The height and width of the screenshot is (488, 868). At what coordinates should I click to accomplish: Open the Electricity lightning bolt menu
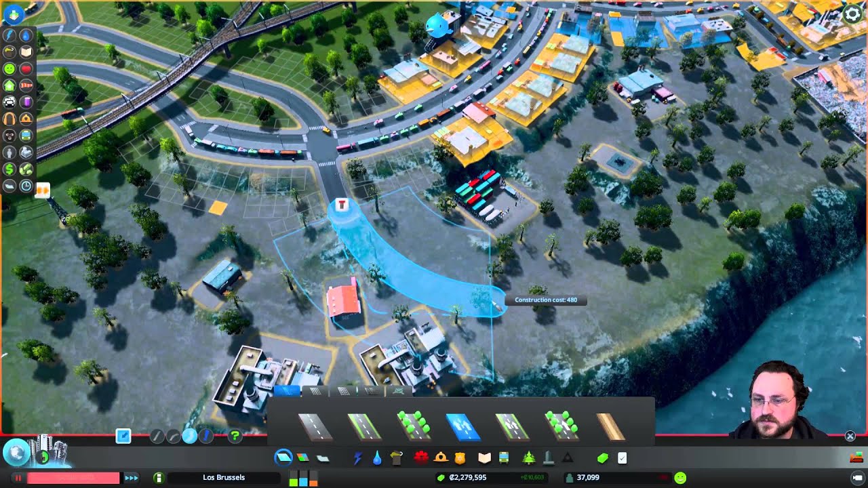pyautogui.click(x=357, y=458)
